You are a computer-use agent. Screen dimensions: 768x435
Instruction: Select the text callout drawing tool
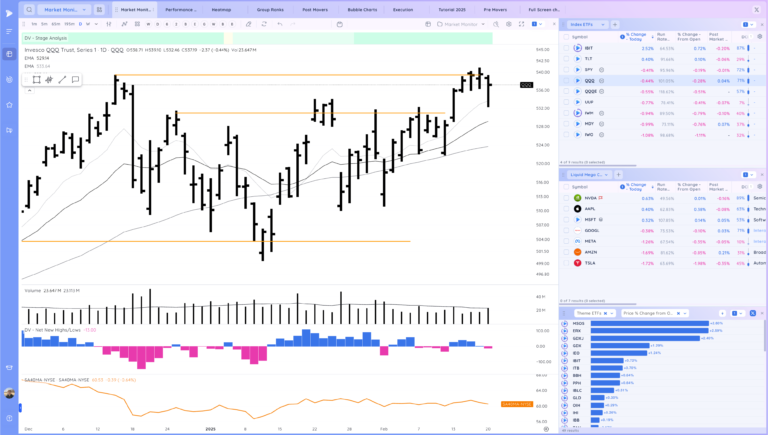[74, 79]
